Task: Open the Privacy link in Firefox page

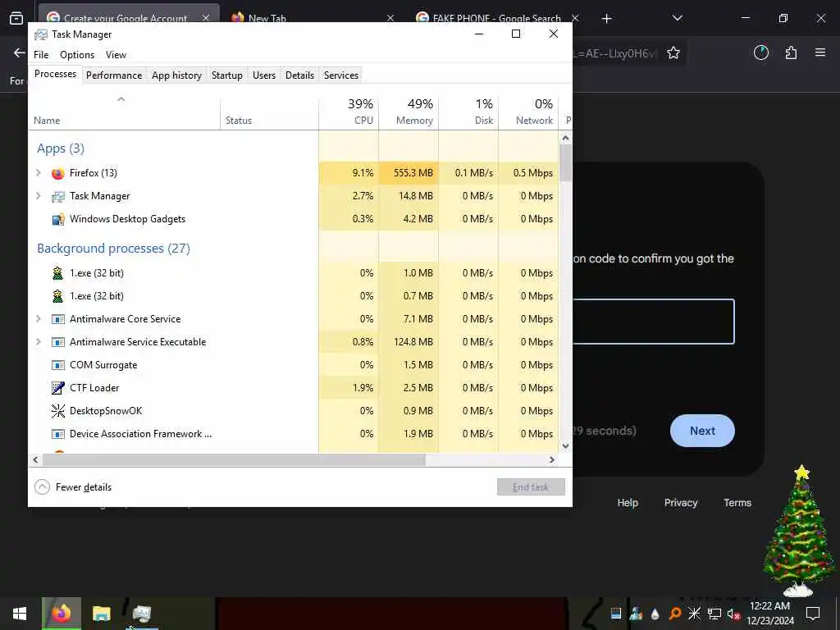Action: [x=681, y=503]
